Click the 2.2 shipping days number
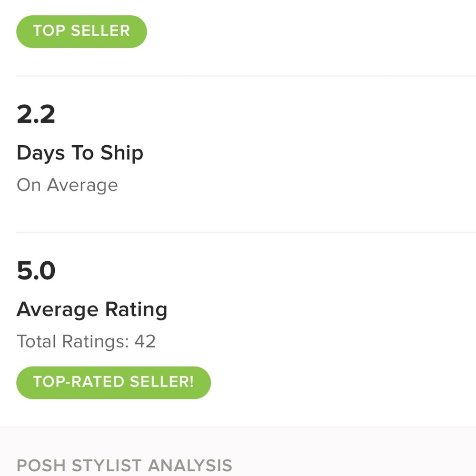 [x=36, y=115]
